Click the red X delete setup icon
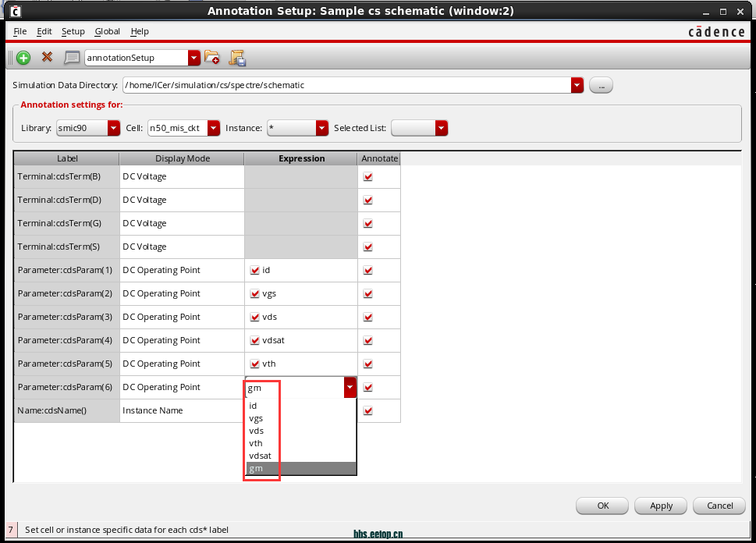Image resolution: width=756 pixels, height=543 pixels. tap(47, 57)
